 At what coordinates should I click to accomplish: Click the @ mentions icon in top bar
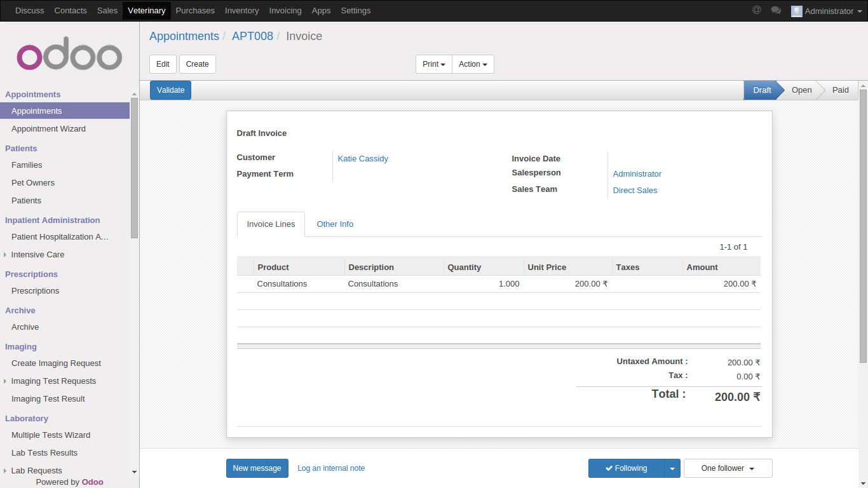point(756,10)
